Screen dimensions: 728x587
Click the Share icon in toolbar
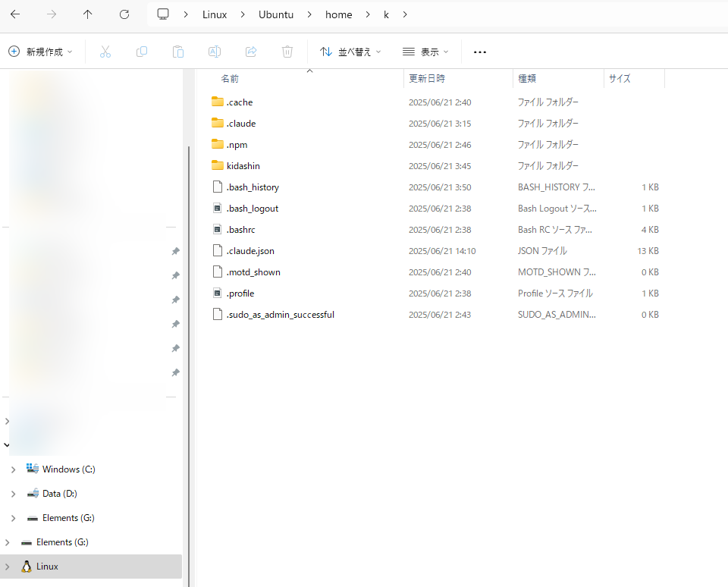[251, 52]
